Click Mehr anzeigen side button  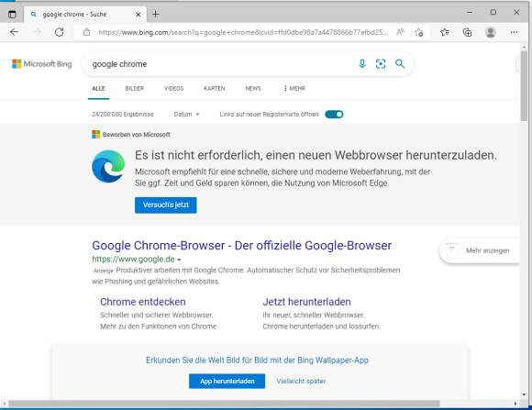(480, 250)
